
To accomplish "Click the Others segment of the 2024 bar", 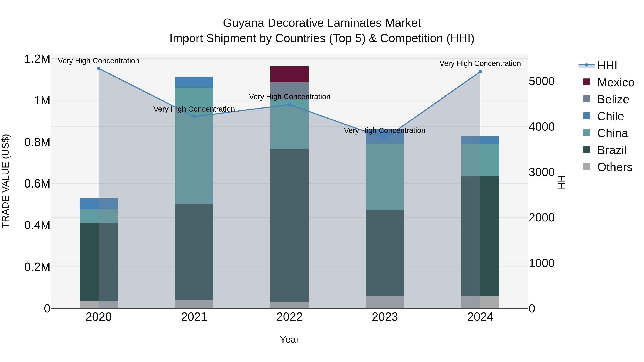I will 480,302.
